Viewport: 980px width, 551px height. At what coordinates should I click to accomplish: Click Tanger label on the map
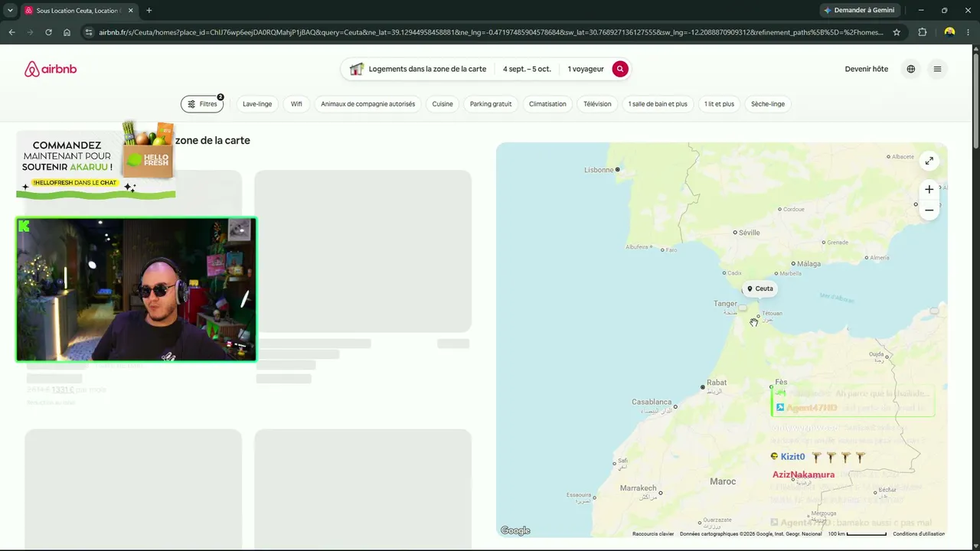pos(725,304)
